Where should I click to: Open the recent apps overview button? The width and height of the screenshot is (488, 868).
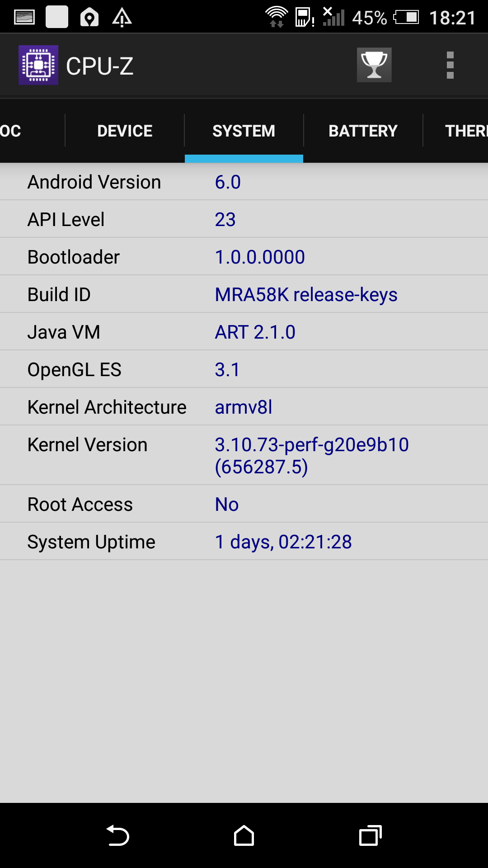[370, 835]
